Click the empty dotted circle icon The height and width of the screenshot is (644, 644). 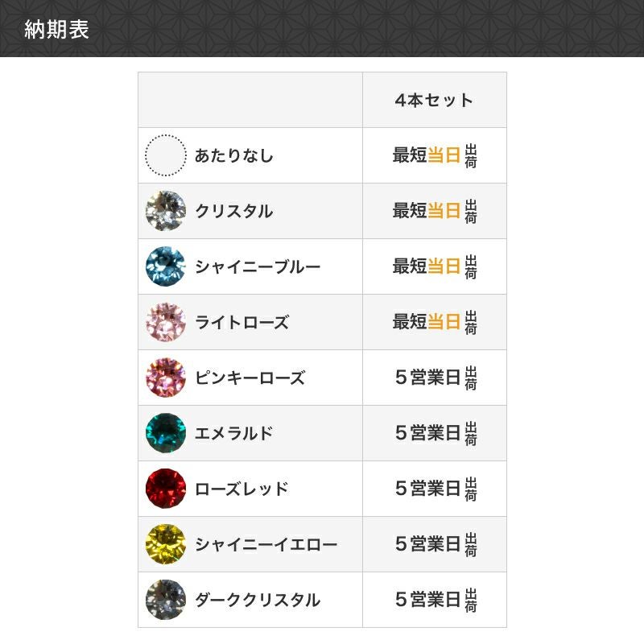165,155
